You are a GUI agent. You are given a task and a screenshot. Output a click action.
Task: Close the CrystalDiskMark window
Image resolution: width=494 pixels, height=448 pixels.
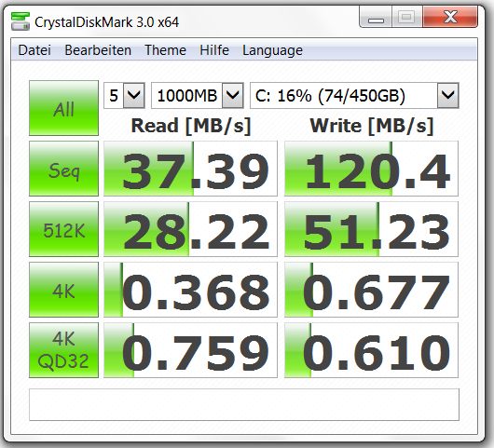pos(450,18)
